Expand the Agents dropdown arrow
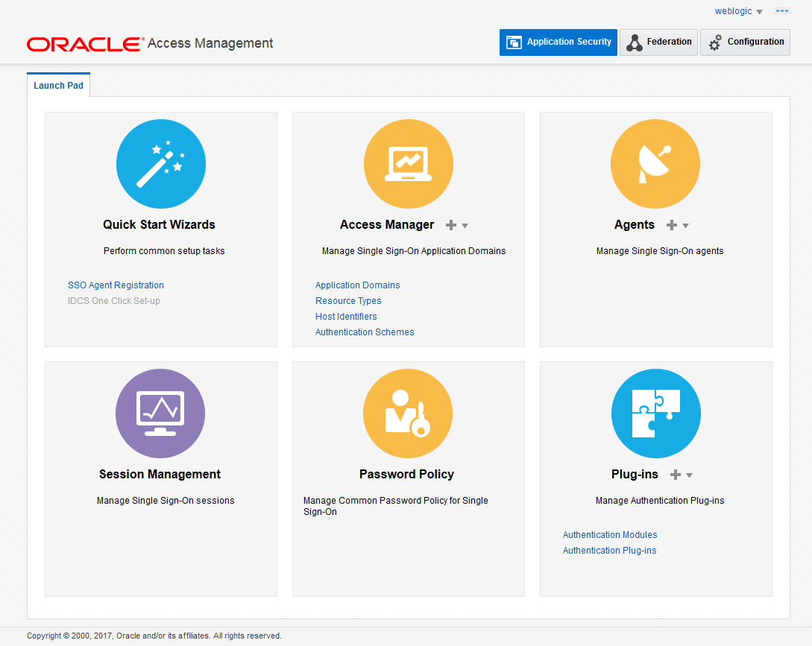The width and height of the screenshot is (812, 646). tap(686, 226)
